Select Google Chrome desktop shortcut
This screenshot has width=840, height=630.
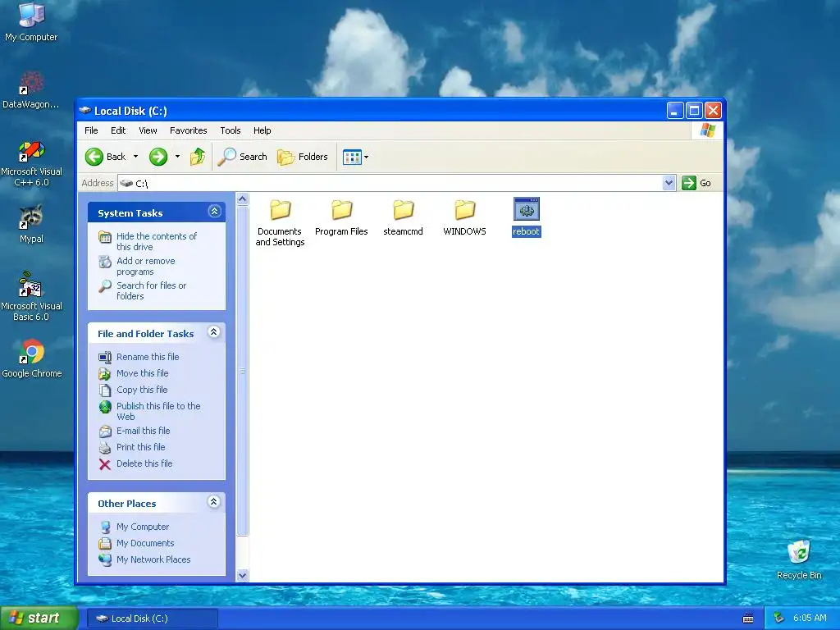(31, 358)
